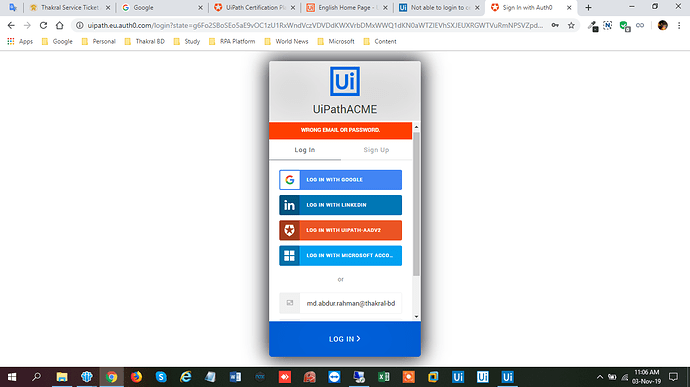This screenshot has height=387, width=690.
Task: Click the envelope icon beside the email field
Action: [x=290, y=303]
